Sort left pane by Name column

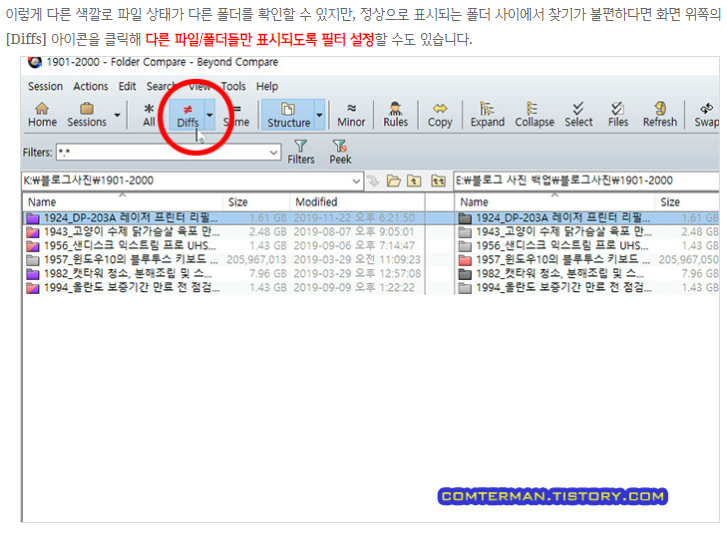coord(122,202)
